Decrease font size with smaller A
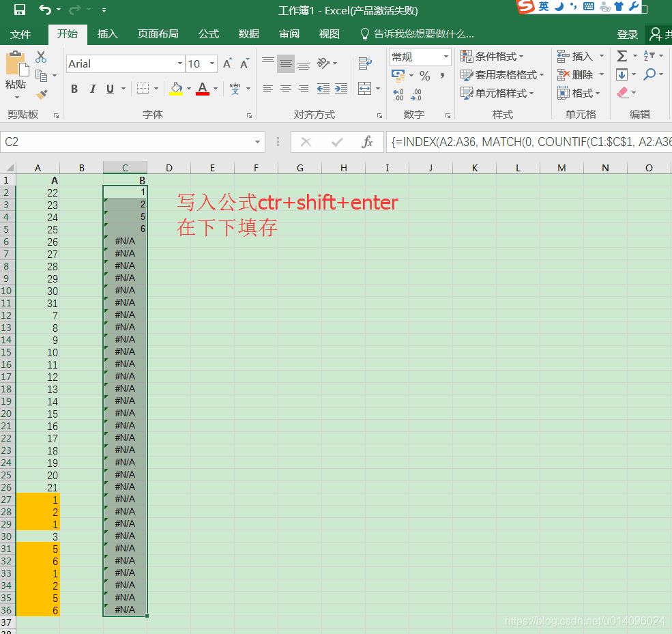 coord(244,64)
